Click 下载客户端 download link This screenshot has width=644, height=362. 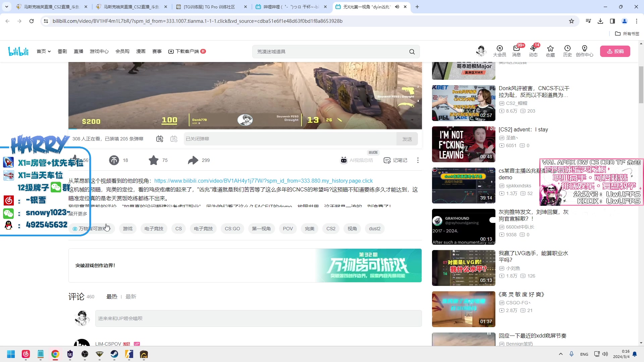point(187,51)
